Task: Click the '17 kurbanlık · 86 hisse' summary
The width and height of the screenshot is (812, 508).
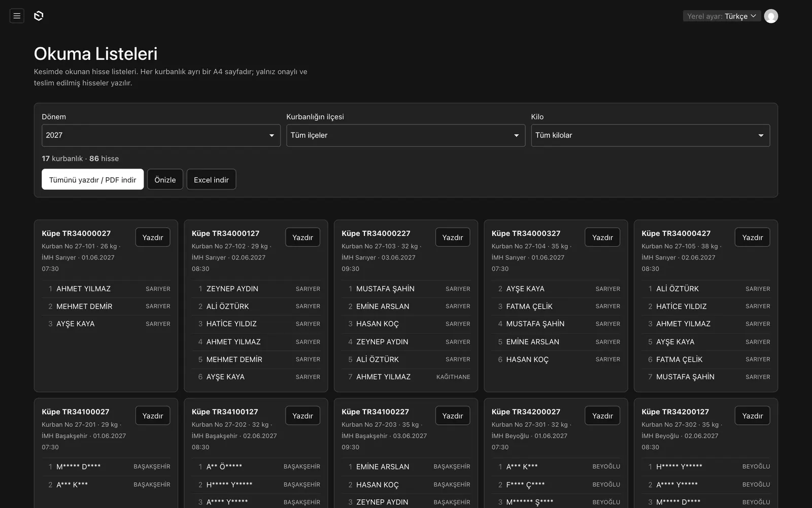Action: 80,158
